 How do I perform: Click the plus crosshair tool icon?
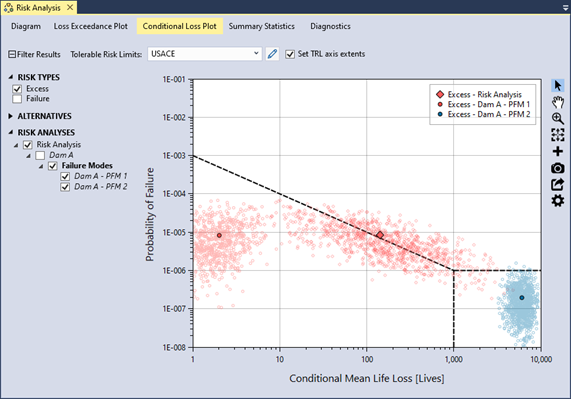pos(558,151)
